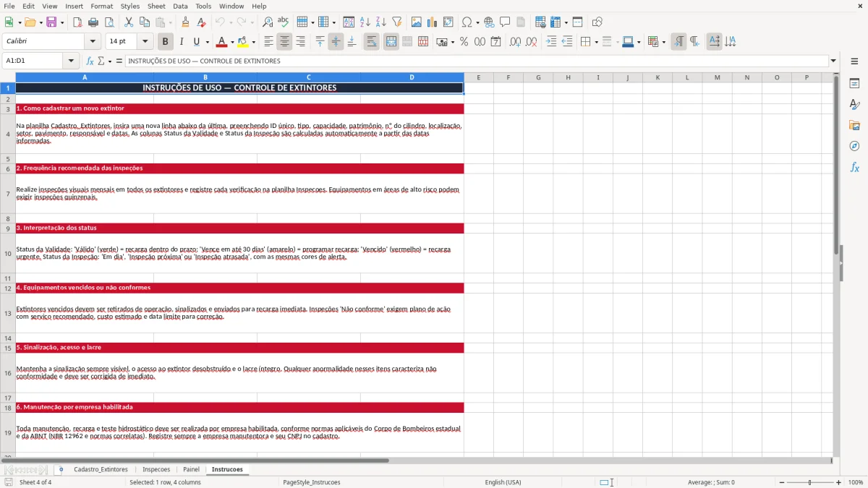The width and height of the screenshot is (868, 488).
Task: Apply red font color swatch
Action: (221, 42)
